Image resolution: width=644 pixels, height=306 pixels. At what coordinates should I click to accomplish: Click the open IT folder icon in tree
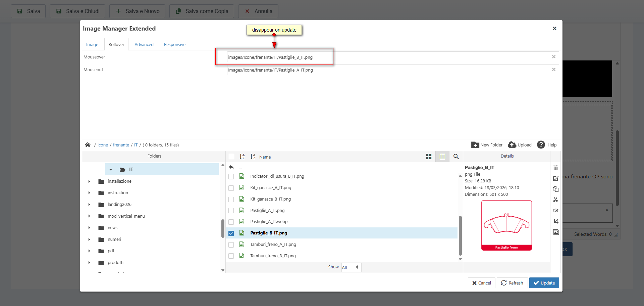(122, 170)
